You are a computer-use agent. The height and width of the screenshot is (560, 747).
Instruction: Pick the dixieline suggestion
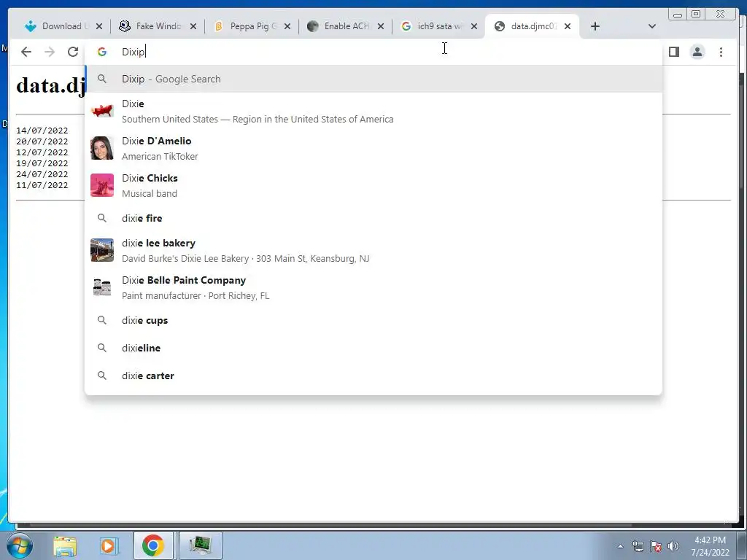(x=373, y=348)
